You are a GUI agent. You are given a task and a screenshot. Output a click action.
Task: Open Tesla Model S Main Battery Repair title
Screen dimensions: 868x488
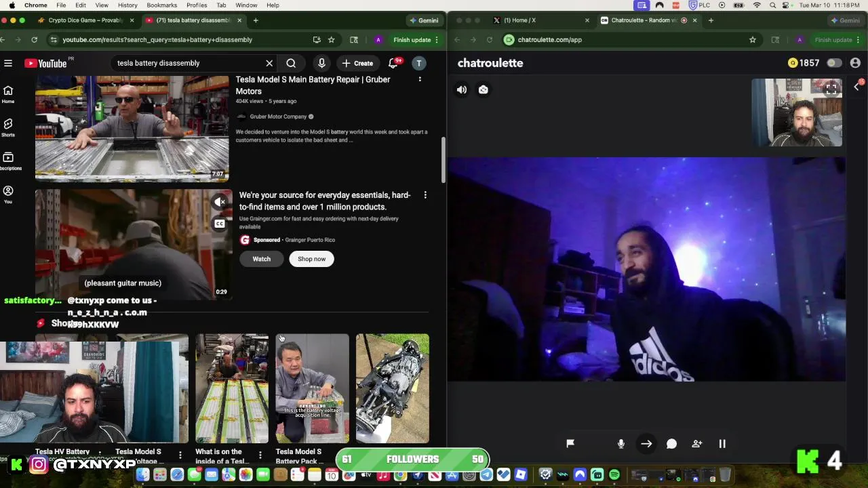pyautogui.click(x=313, y=85)
